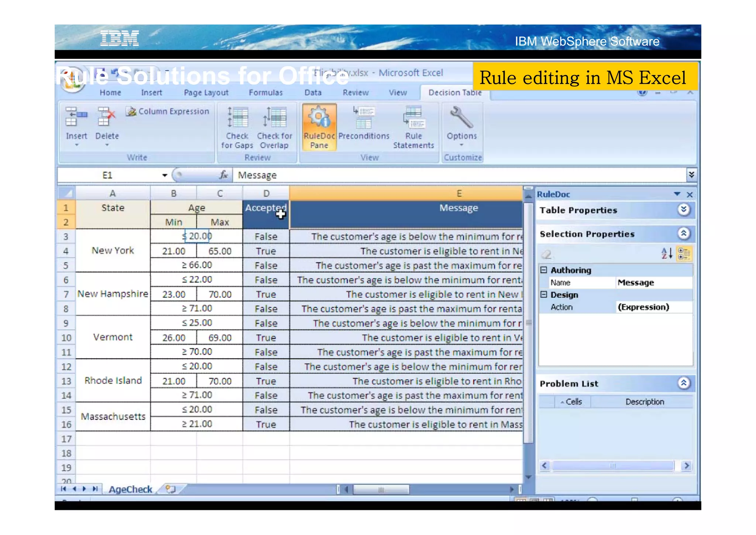This screenshot has width=756, height=535.
Task: Click the insert new worksheet icon
Action: (x=170, y=489)
